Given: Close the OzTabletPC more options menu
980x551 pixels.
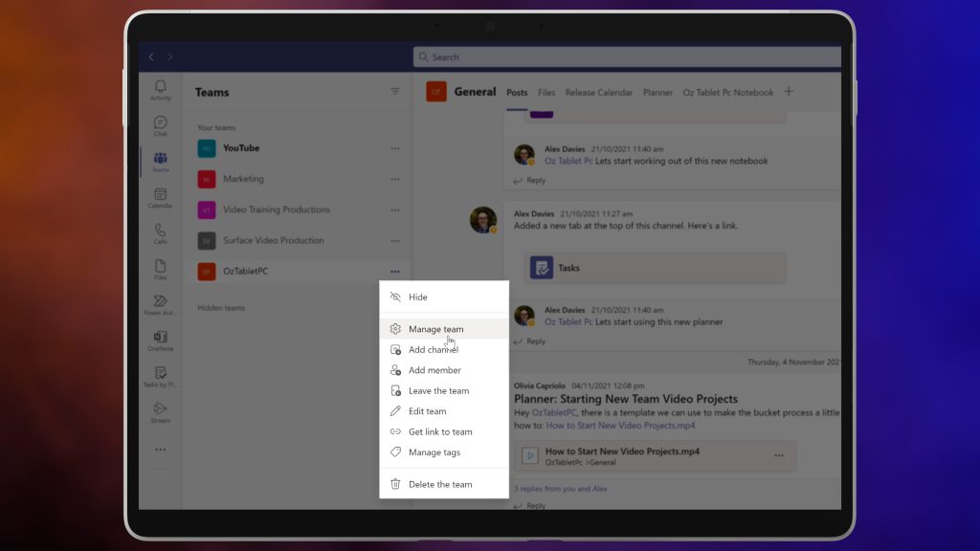Looking at the screenshot, I should [395, 272].
